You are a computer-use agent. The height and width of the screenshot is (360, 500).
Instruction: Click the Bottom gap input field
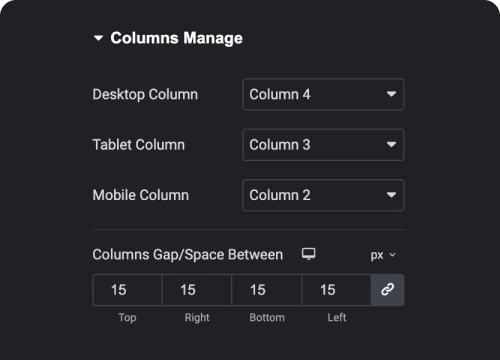coord(267,290)
